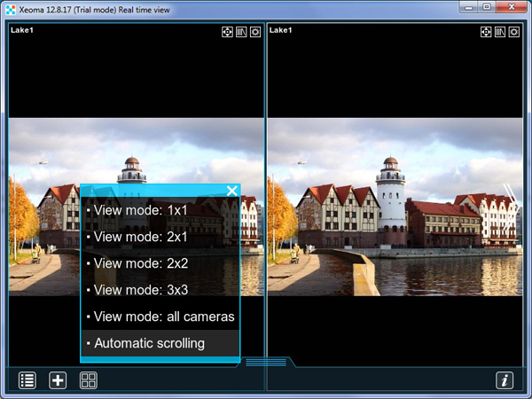The width and height of the screenshot is (532, 399).
Task: Select View mode: all cameras
Action: [160, 317]
